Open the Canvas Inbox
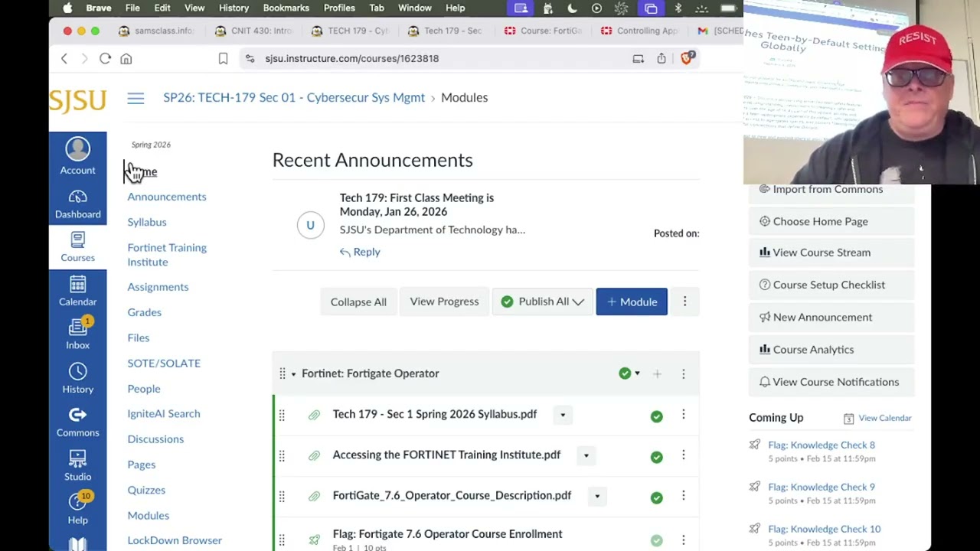The image size is (980, 551). tap(77, 335)
